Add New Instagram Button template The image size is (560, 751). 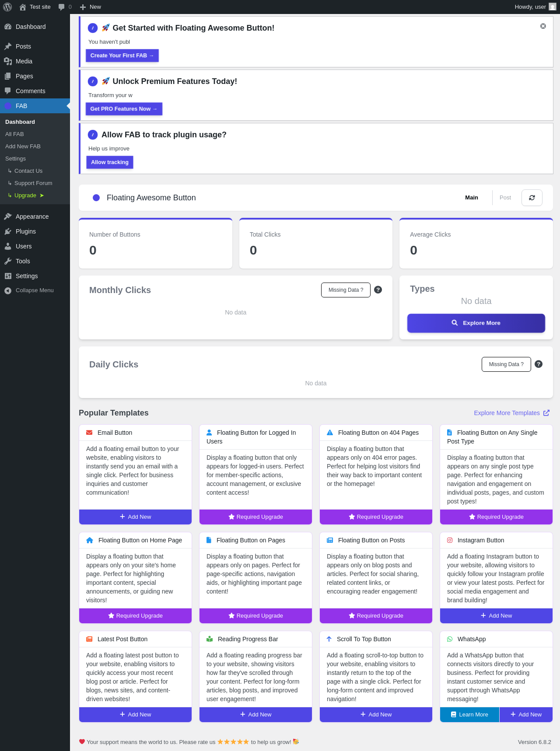coord(496,616)
